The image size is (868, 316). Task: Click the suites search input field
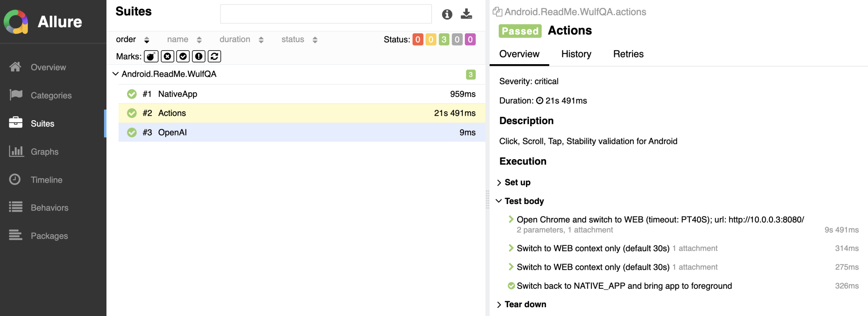(325, 14)
